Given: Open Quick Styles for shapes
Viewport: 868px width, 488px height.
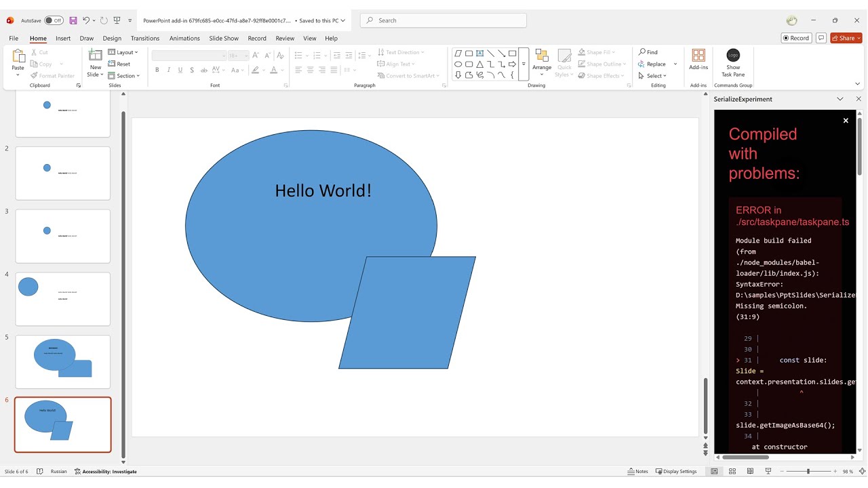Looking at the screenshot, I should pos(564,62).
